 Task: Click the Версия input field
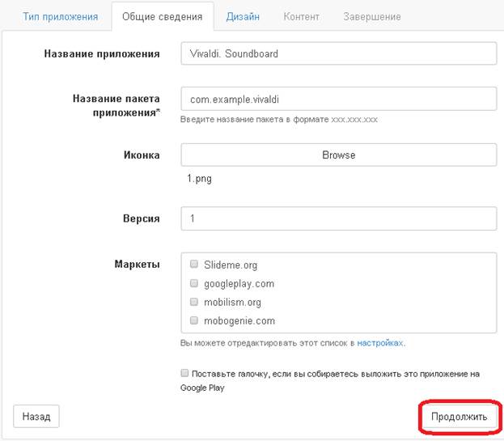click(x=338, y=218)
